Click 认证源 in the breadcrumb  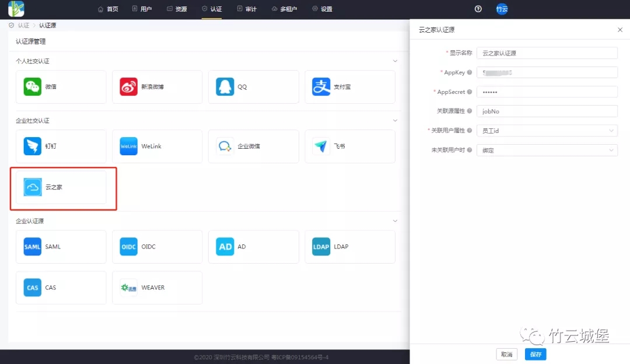click(47, 25)
